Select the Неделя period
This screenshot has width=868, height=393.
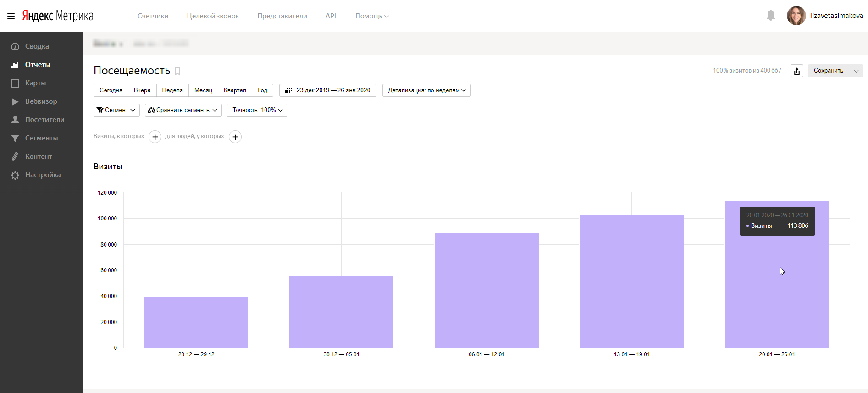pos(172,90)
